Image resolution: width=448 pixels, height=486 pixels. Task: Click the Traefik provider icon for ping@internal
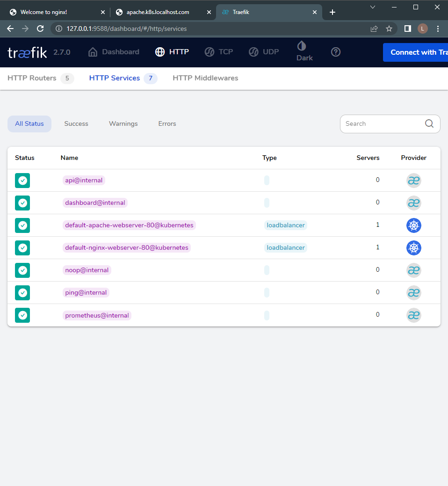[x=413, y=293]
